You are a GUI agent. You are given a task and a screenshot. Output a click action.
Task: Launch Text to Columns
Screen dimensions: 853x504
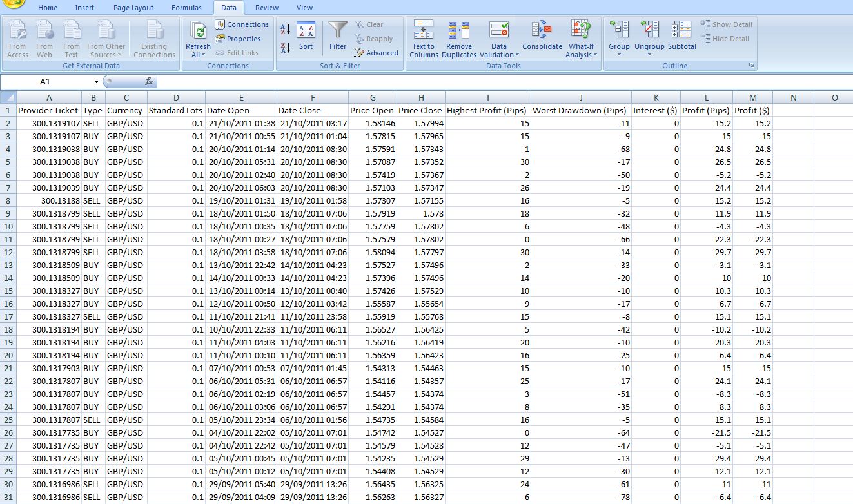coord(424,39)
